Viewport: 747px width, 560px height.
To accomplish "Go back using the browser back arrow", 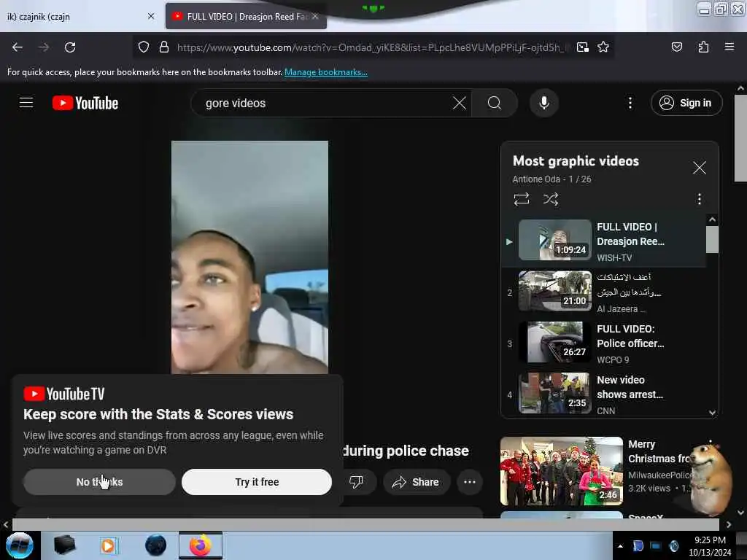I will pyautogui.click(x=18, y=47).
